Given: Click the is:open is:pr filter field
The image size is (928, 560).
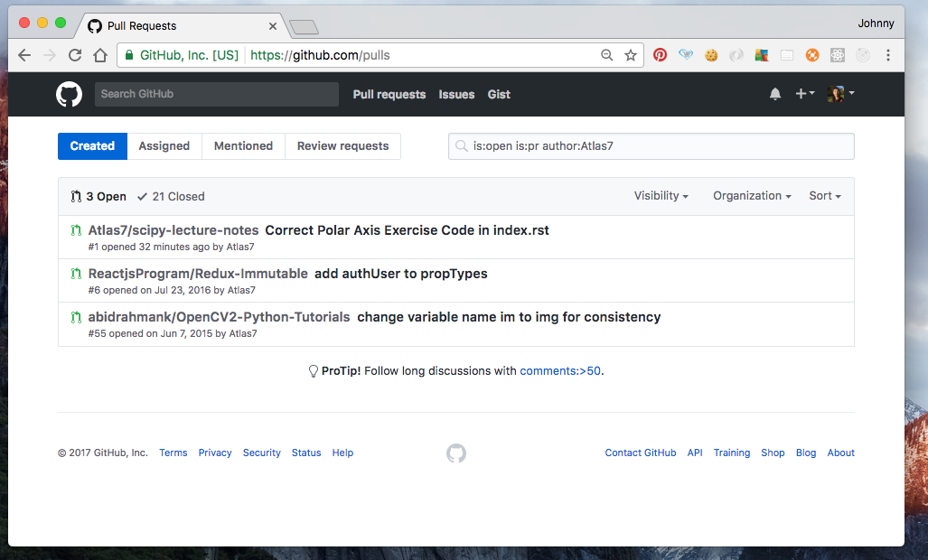Looking at the screenshot, I should pyautogui.click(x=651, y=146).
